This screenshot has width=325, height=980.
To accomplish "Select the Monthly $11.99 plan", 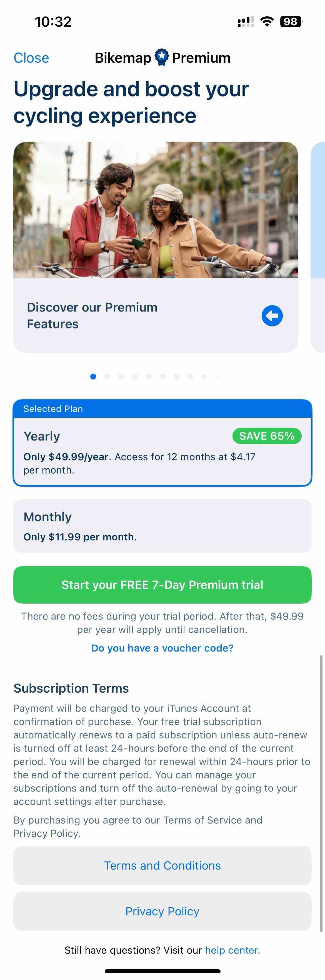I will 163,526.
